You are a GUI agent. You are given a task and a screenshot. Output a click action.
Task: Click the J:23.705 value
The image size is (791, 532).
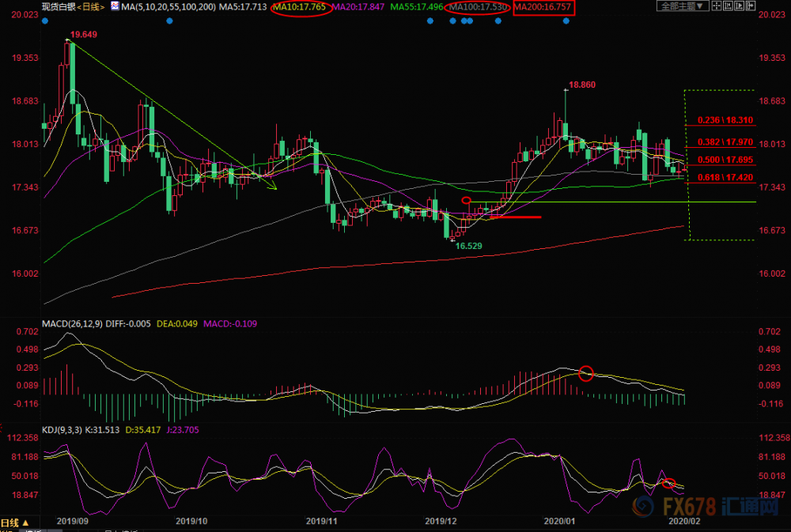coord(183,430)
